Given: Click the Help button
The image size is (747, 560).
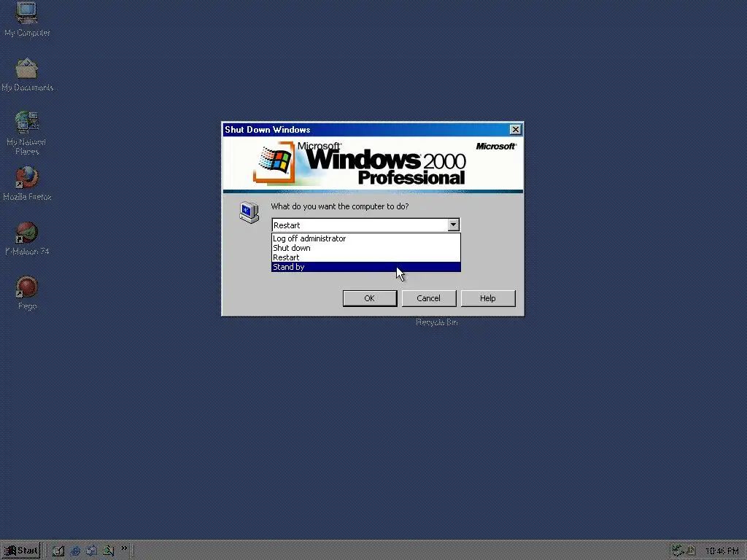Looking at the screenshot, I should (x=488, y=298).
